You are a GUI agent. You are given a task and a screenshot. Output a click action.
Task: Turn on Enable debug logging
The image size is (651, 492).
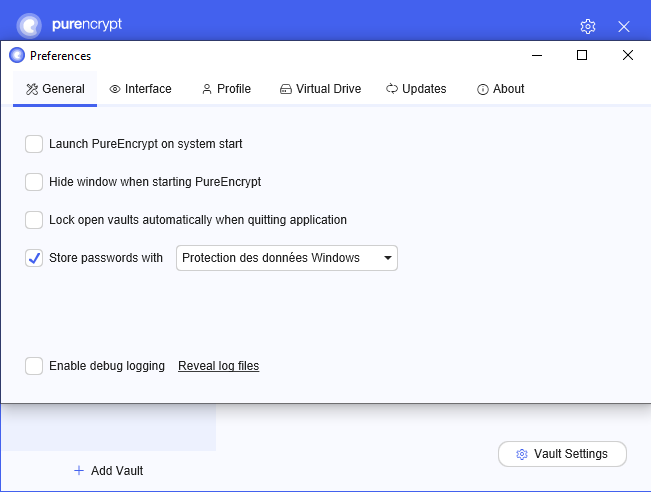point(34,366)
